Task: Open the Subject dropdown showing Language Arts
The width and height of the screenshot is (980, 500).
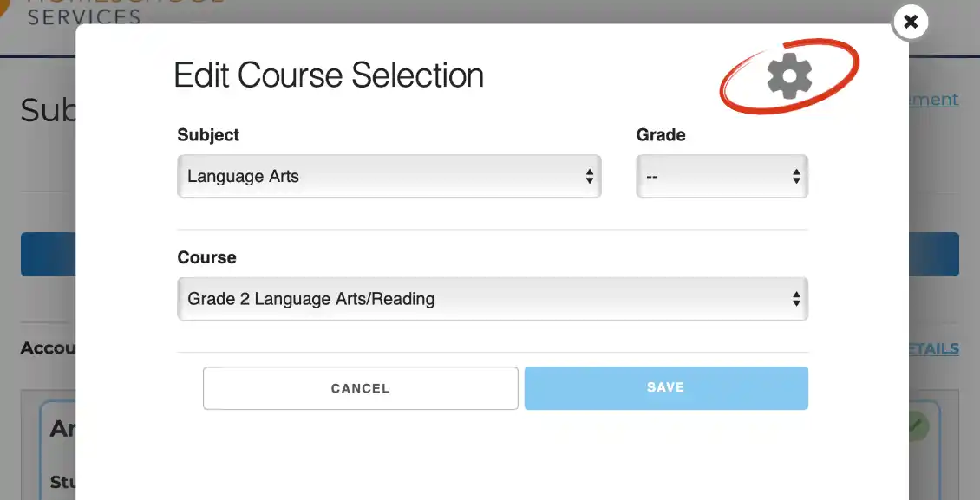Action: click(389, 177)
